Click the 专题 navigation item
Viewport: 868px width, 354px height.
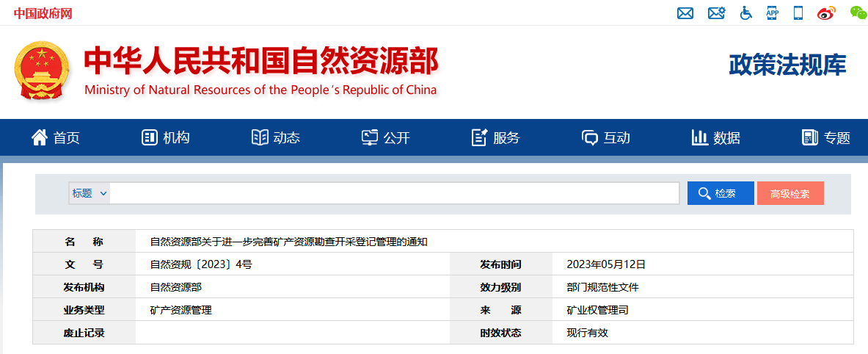[x=826, y=137]
